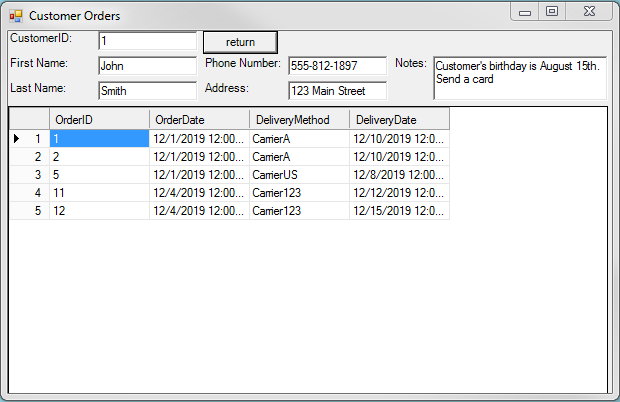Click the Notes text box
The height and width of the screenshot is (402, 620).
[x=520, y=78]
